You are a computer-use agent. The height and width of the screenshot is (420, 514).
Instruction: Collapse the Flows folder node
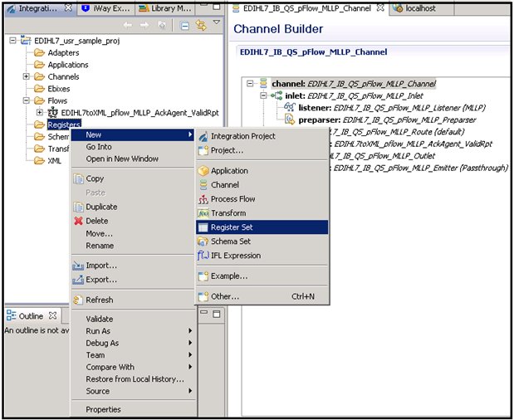pos(27,100)
